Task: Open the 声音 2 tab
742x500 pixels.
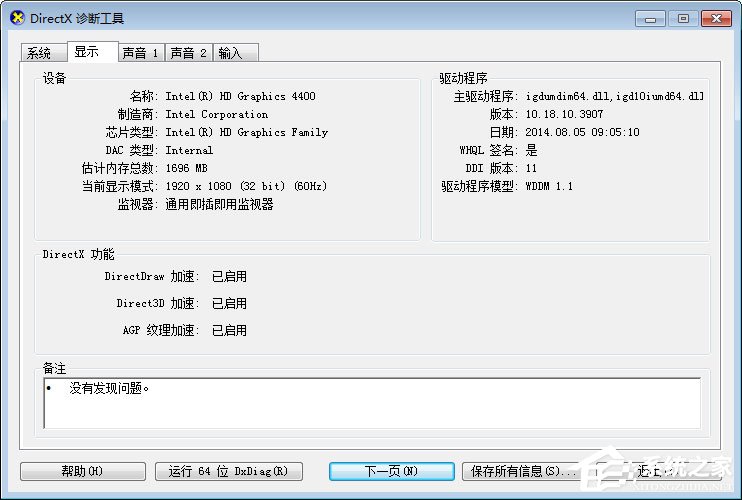Action: tap(189, 53)
